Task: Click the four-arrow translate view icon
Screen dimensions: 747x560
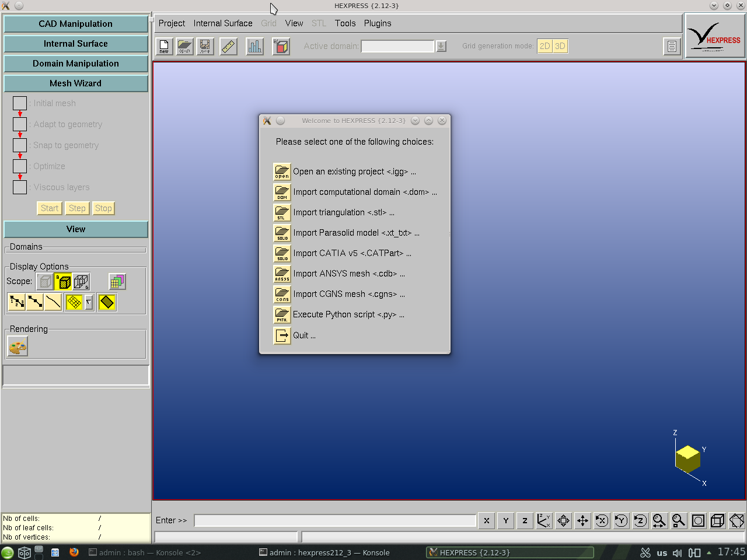Action: (582, 521)
